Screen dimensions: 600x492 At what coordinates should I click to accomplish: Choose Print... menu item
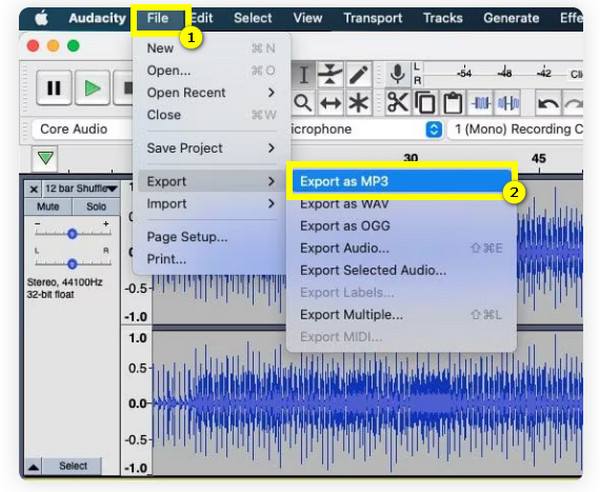[211, 259]
